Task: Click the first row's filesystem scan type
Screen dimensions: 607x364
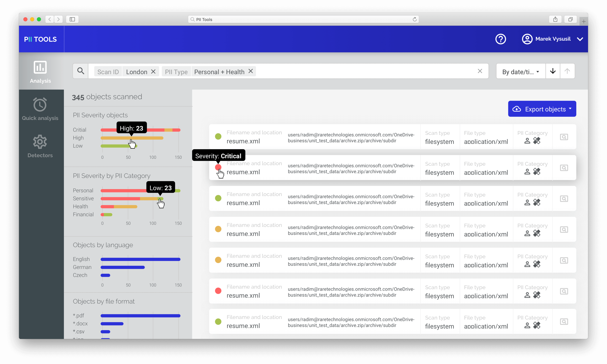Action: pyautogui.click(x=439, y=142)
